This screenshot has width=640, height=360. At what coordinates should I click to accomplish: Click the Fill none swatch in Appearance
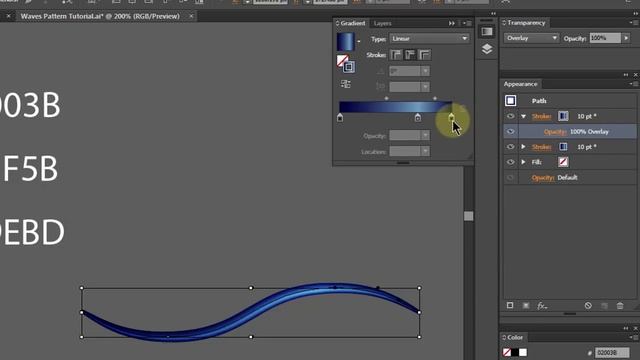point(563,162)
